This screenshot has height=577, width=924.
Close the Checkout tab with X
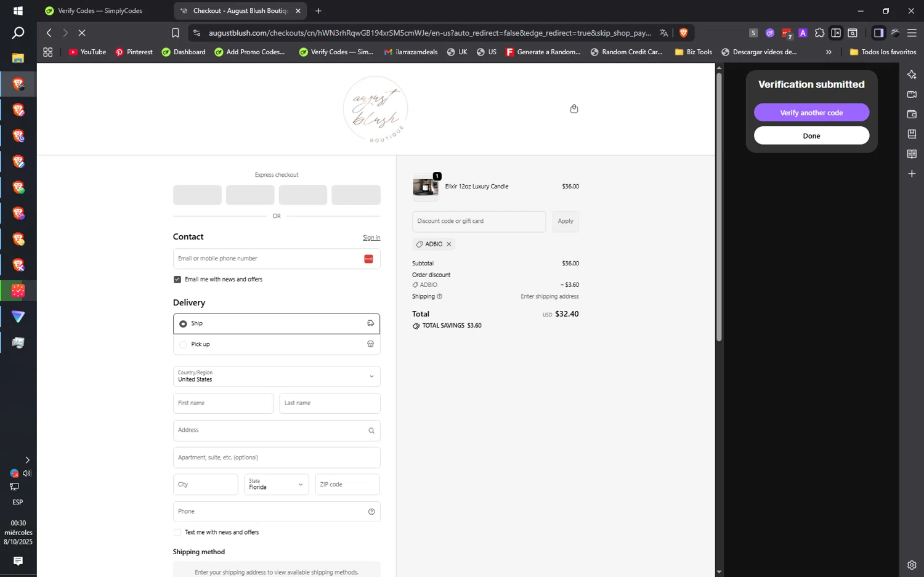298,11
